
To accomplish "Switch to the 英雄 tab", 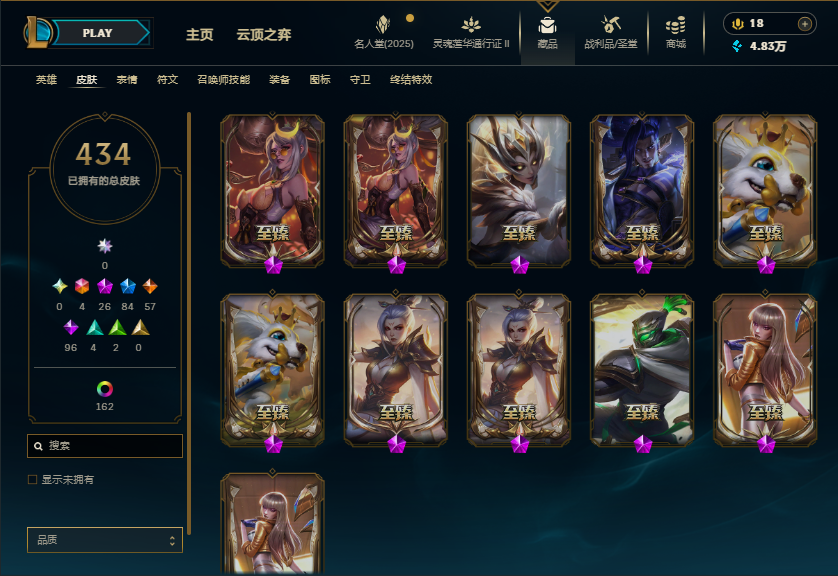I will click(46, 80).
